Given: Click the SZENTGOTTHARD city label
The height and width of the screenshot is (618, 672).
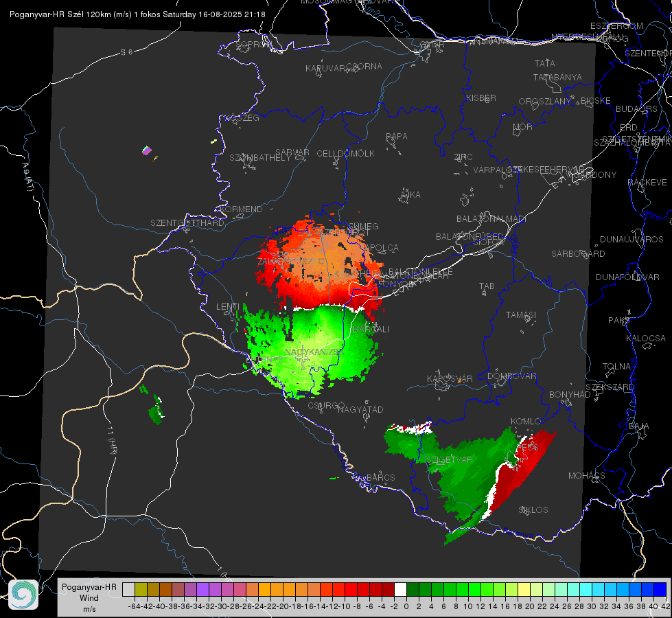Looking at the screenshot, I should click(187, 223).
